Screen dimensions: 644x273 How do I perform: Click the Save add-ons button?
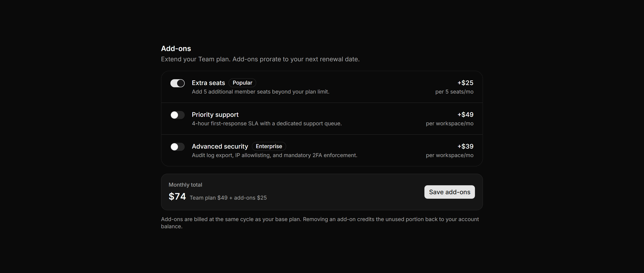point(449,192)
